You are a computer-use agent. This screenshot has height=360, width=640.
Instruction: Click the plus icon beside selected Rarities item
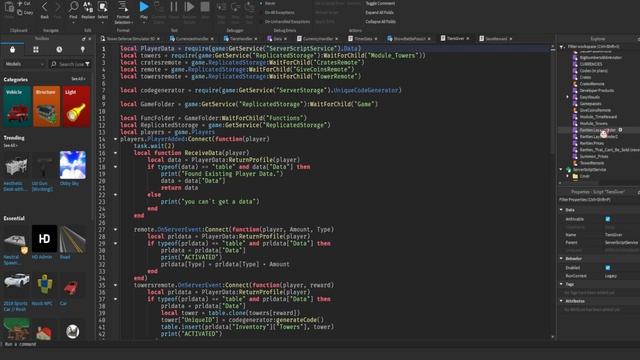620,130
